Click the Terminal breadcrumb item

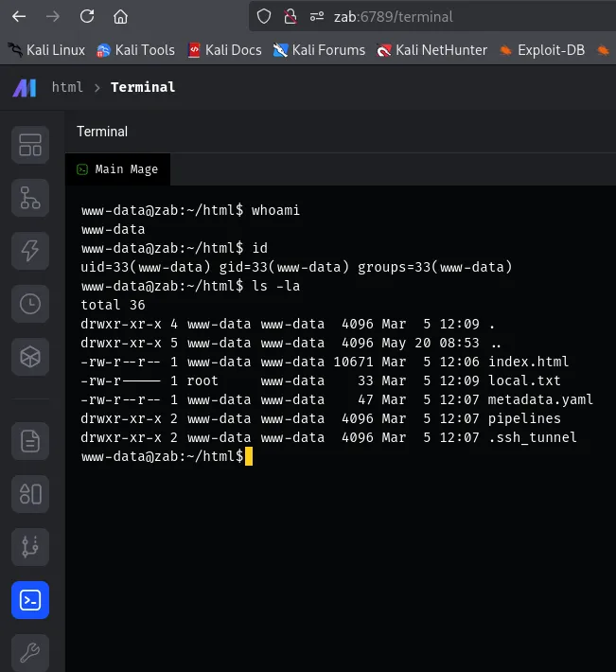click(x=143, y=87)
